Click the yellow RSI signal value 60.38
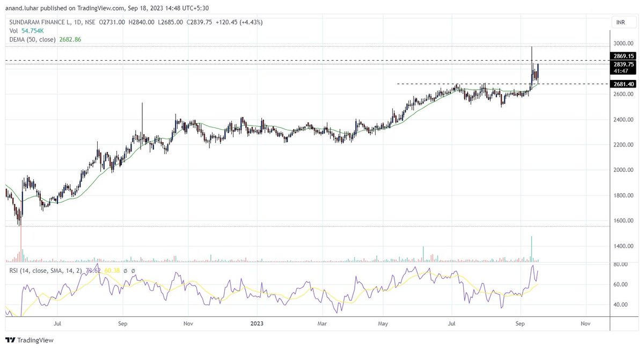 coord(112,270)
